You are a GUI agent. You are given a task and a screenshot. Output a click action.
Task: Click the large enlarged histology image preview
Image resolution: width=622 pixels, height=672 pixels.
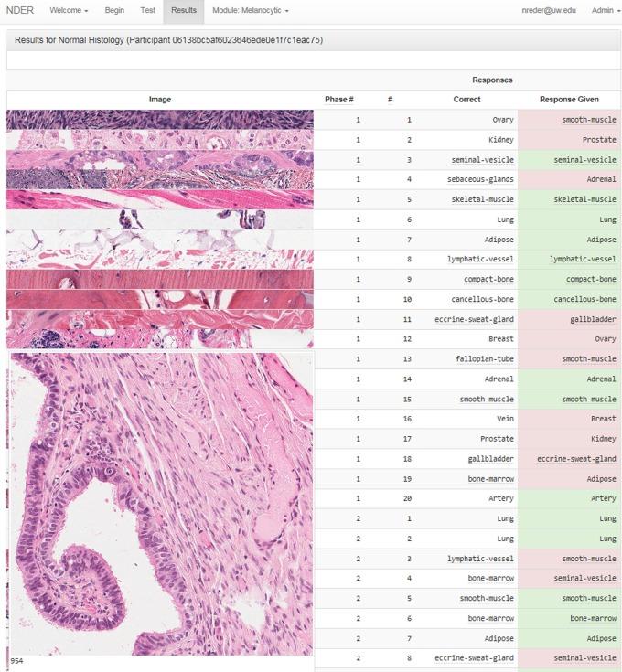click(x=161, y=503)
